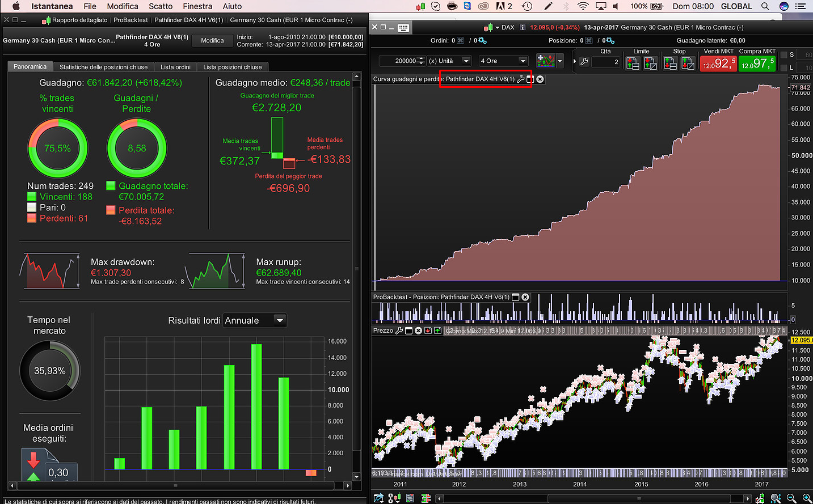
Task: Zoom in the chart with plus magnifier
Action: pos(807,498)
